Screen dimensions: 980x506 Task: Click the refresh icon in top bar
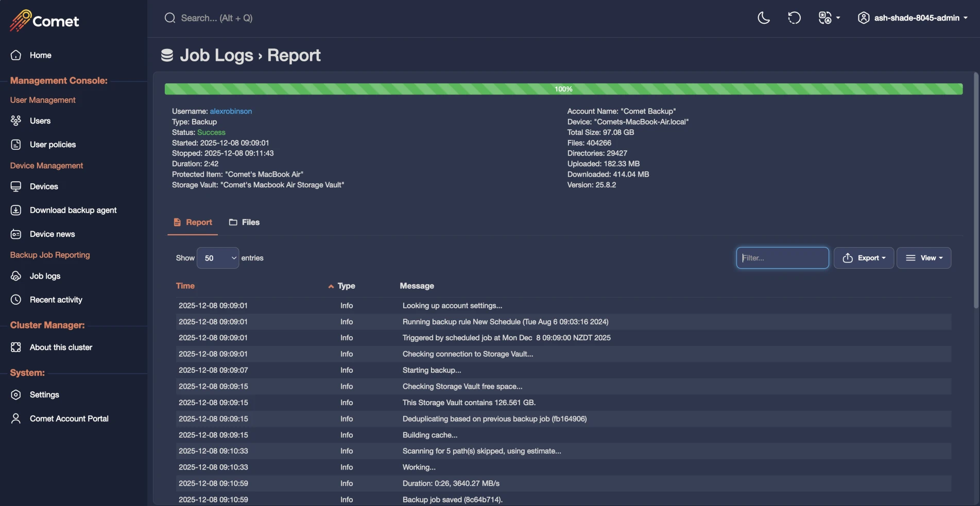[794, 18]
